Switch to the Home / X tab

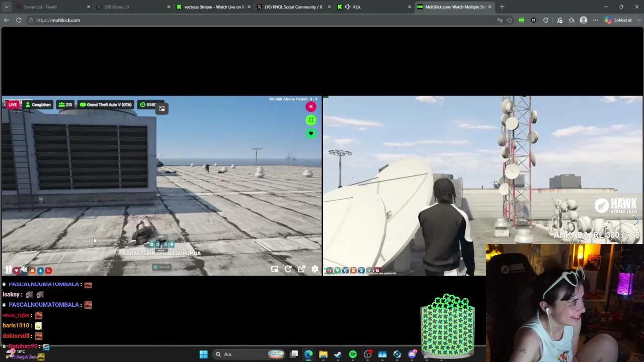click(133, 7)
